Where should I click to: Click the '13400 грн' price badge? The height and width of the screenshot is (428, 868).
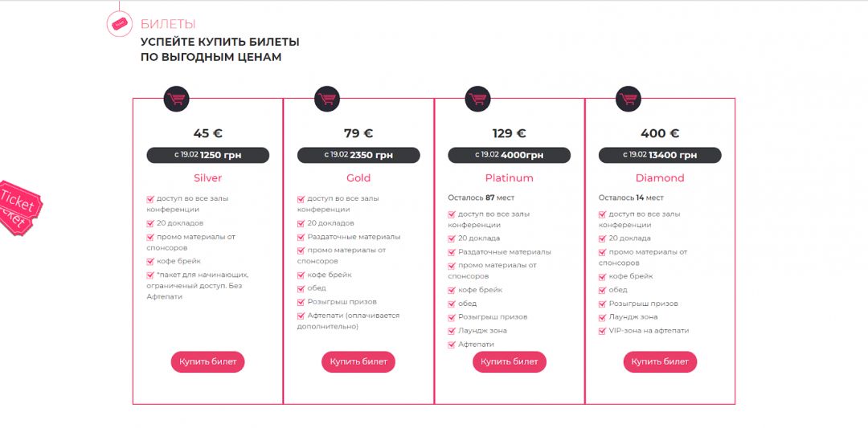[x=660, y=155]
